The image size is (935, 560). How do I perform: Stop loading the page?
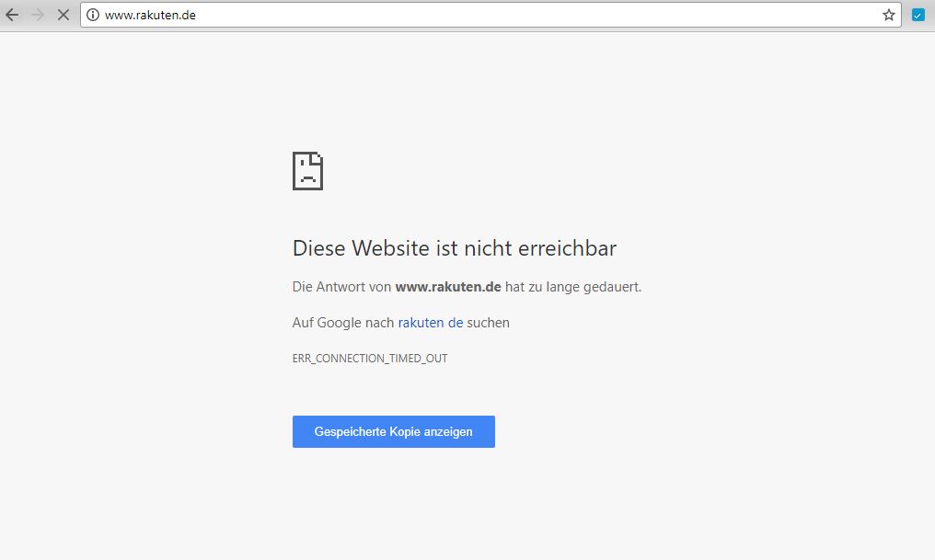[x=63, y=15]
